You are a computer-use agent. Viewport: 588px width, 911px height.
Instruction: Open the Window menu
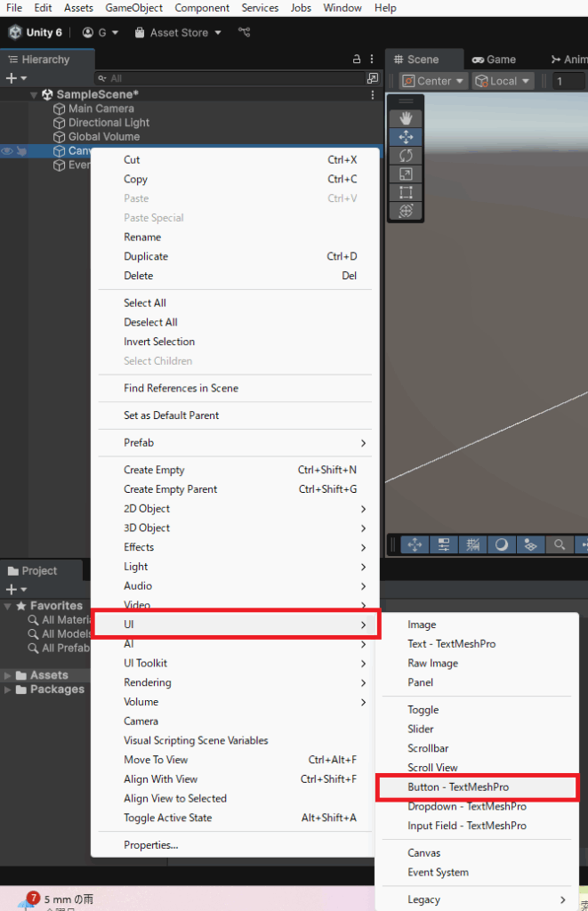(342, 7)
